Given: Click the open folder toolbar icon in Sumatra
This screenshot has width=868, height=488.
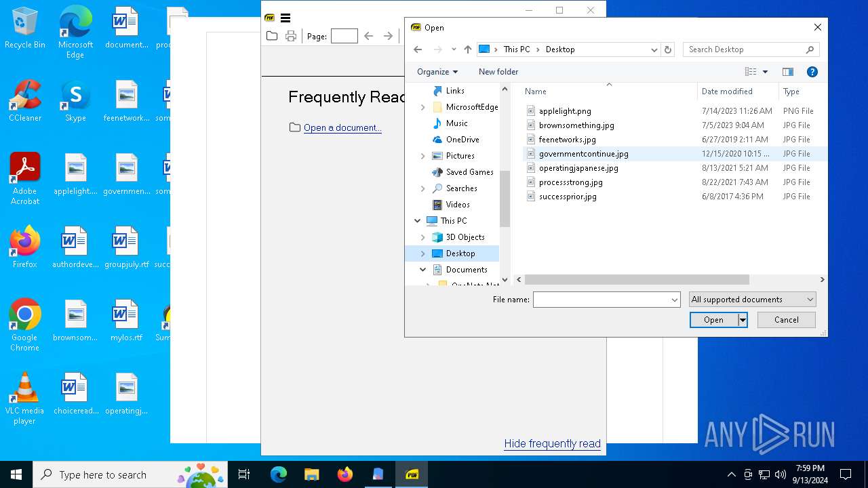Looking at the screenshot, I should click(272, 36).
